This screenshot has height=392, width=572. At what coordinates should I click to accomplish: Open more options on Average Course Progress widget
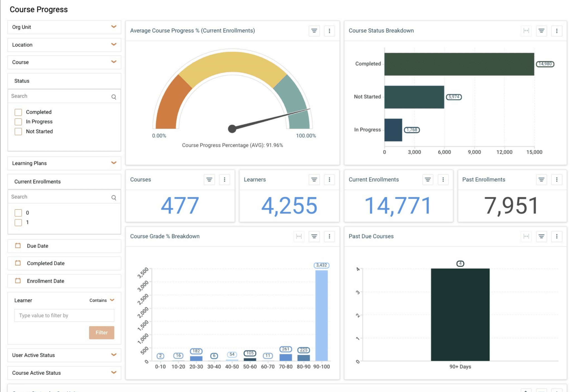click(x=329, y=31)
